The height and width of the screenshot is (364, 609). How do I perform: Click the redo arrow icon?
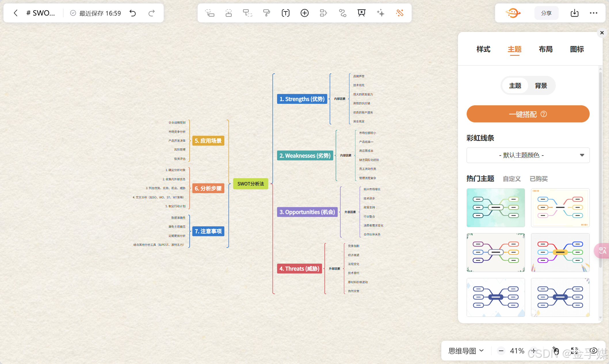(152, 13)
